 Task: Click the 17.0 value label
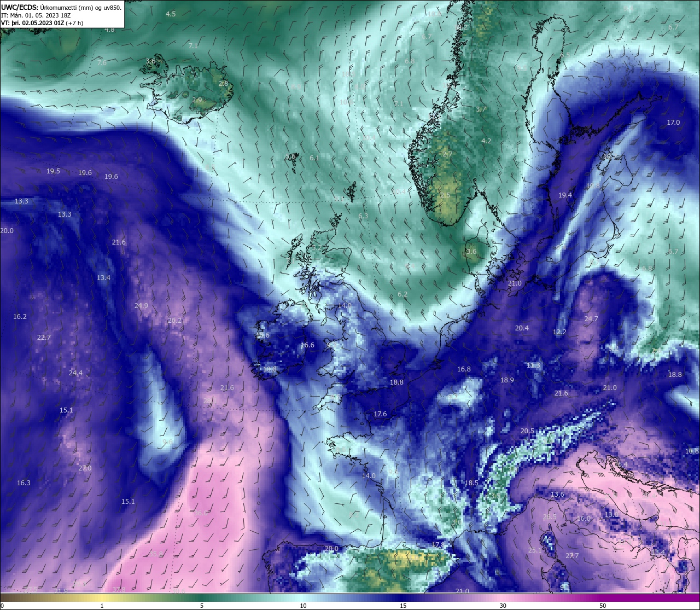[x=673, y=122]
